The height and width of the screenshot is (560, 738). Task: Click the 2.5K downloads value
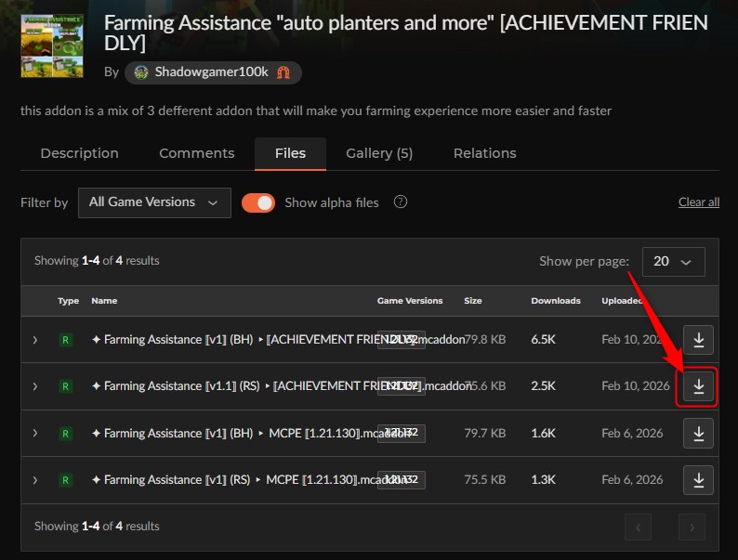click(543, 386)
